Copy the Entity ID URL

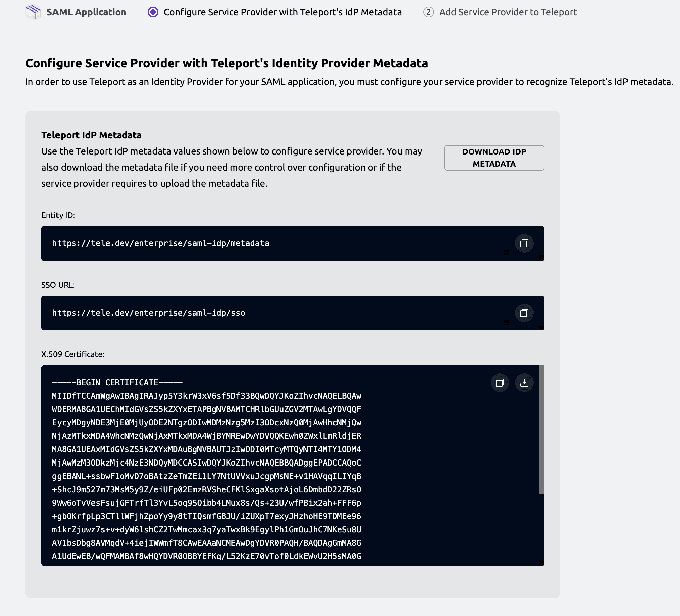point(524,243)
